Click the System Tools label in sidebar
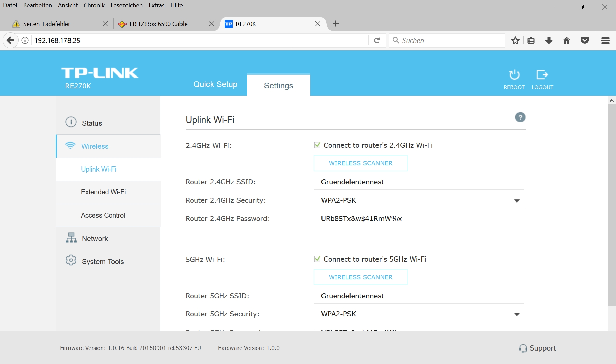 (x=103, y=262)
